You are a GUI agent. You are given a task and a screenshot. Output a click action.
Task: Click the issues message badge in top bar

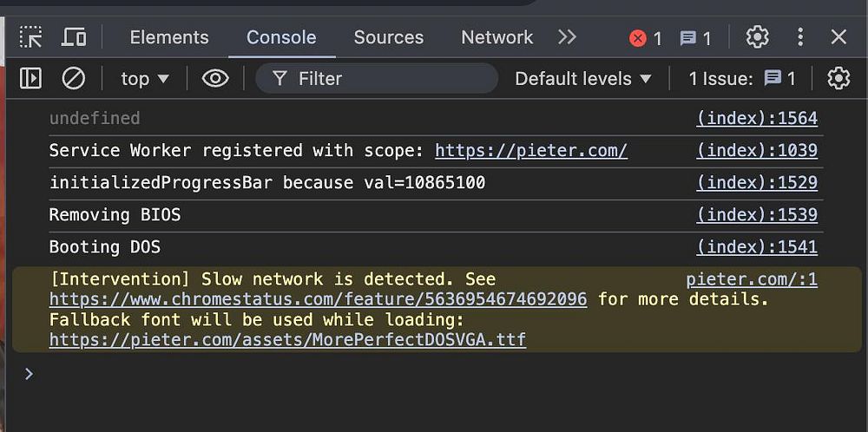(x=695, y=38)
